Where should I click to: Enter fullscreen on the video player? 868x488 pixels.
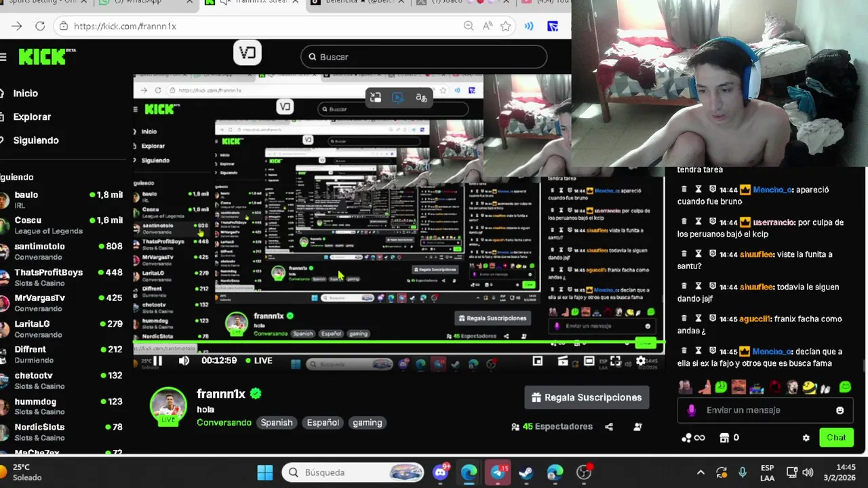(615, 361)
